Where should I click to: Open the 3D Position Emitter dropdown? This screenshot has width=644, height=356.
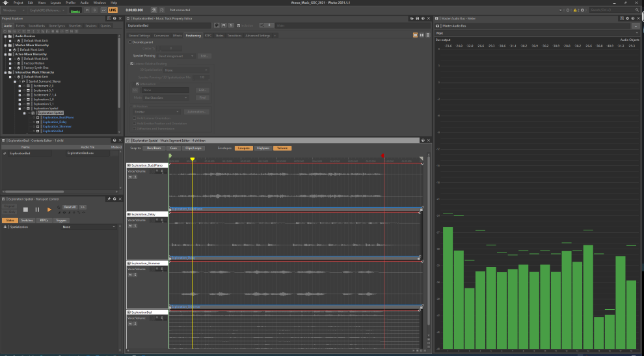157,112
